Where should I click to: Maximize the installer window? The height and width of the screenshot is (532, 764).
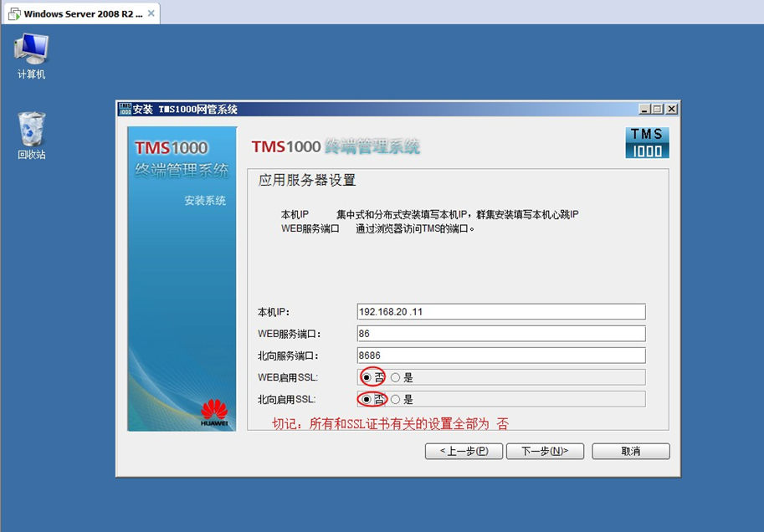tap(657, 109)
